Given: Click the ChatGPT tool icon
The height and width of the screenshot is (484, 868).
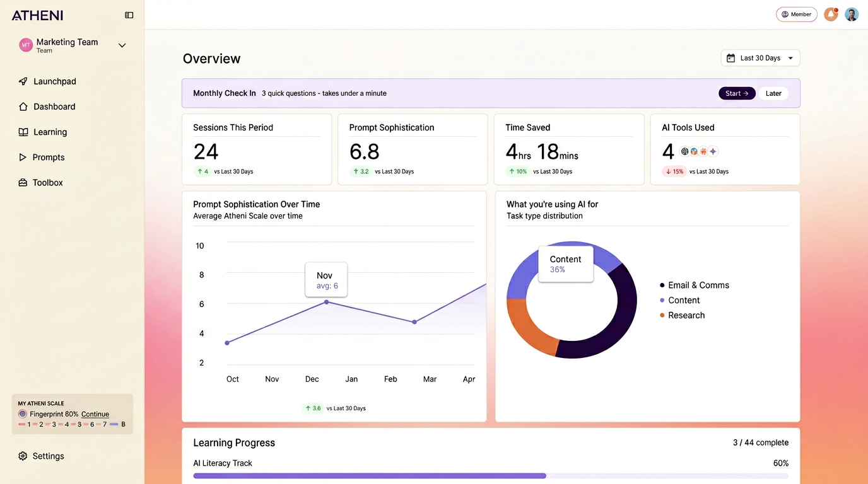Looking at the screenshot, I should (685, 151).
